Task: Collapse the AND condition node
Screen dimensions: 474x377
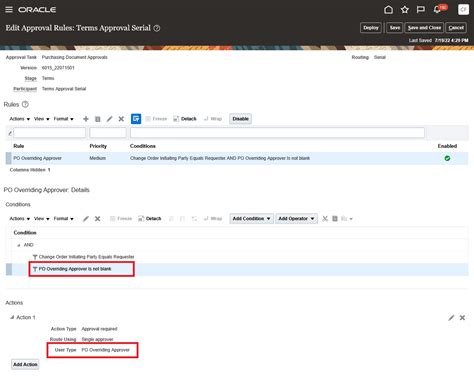Action: pos(19,245)
